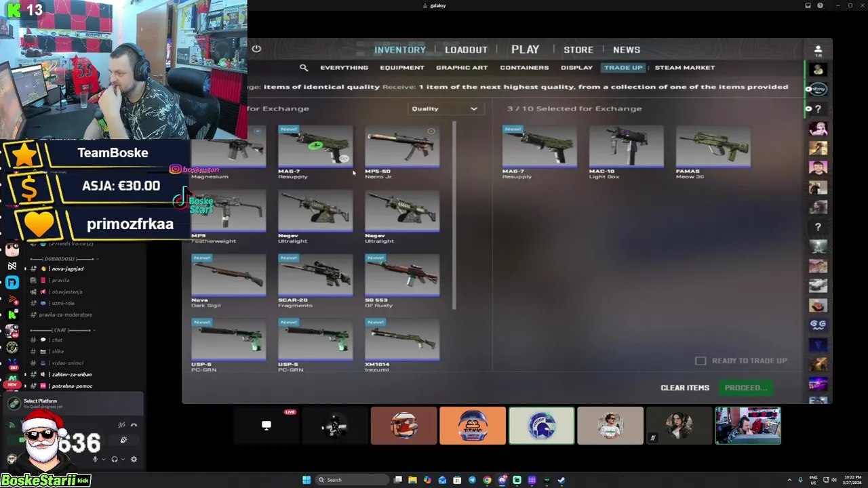Open the blue D server icon in Discord
Viewport: 868px width, 488px height.
tap(12, 283)
